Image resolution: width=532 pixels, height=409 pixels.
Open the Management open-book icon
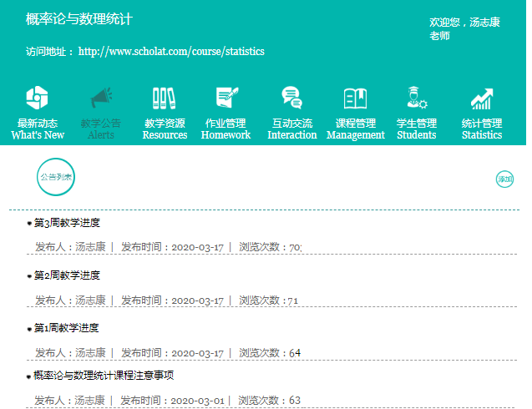(355, 98)
